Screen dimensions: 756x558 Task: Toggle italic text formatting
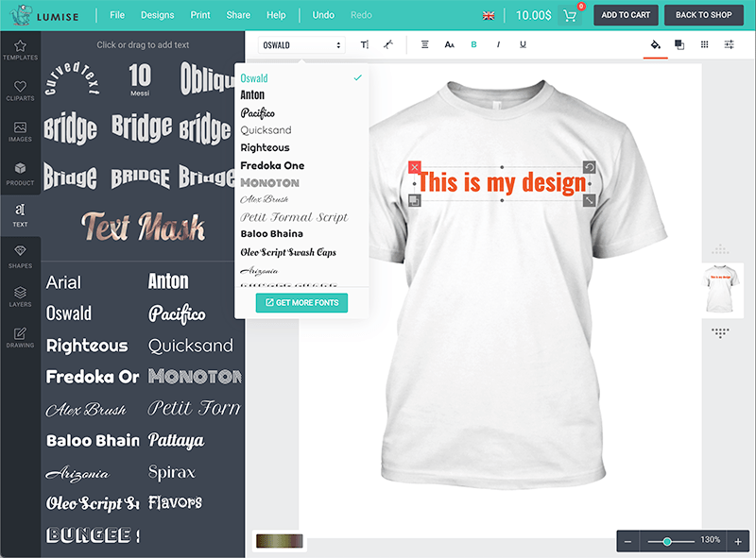coord(498,44)
